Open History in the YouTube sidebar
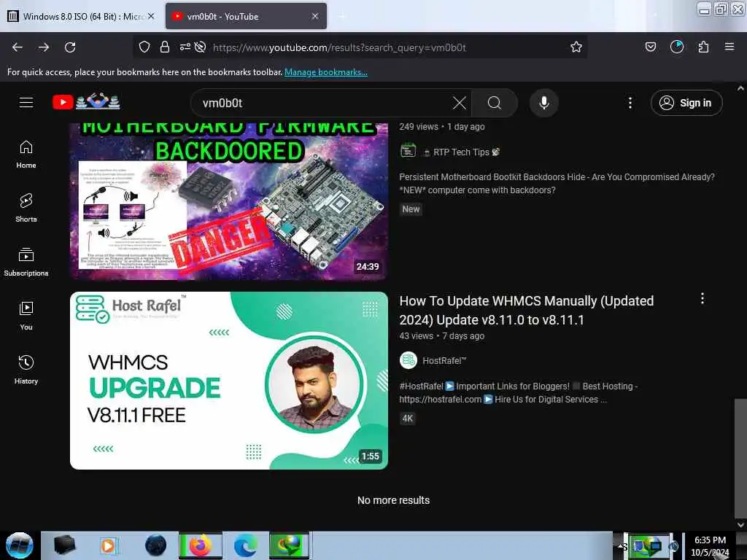This screenshot has height=560, width=747. pos(26,370)
